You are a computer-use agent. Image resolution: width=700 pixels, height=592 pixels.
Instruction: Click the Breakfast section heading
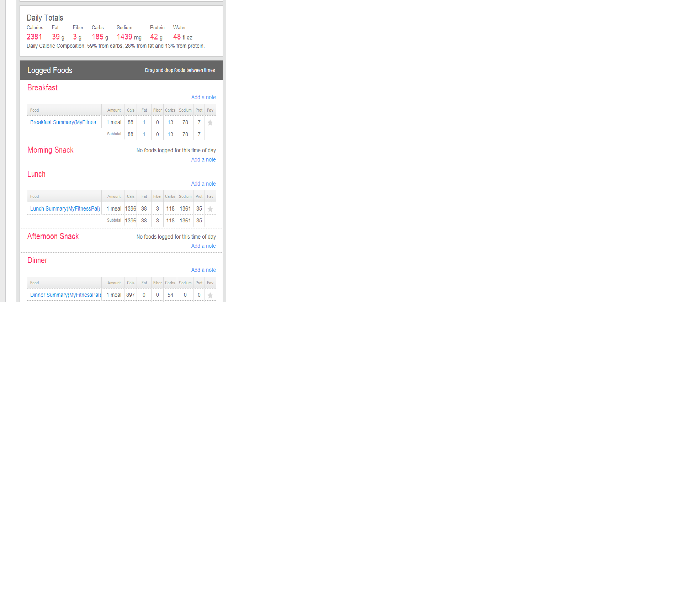click(42, 88)
